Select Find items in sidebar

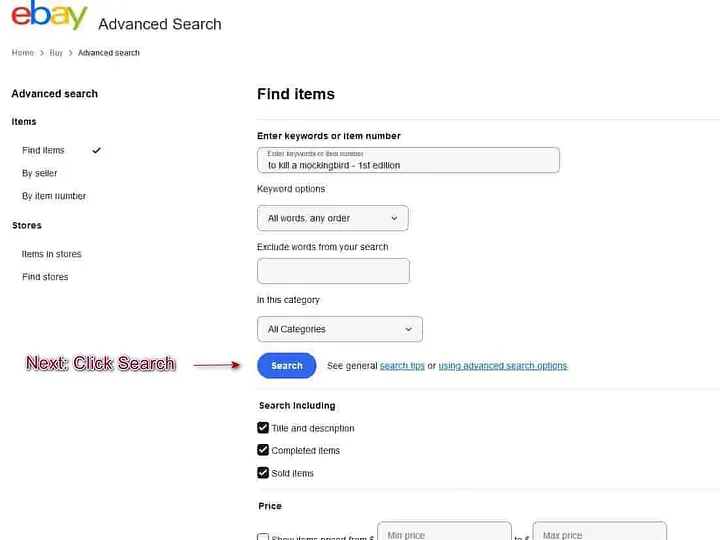[43, 150]
